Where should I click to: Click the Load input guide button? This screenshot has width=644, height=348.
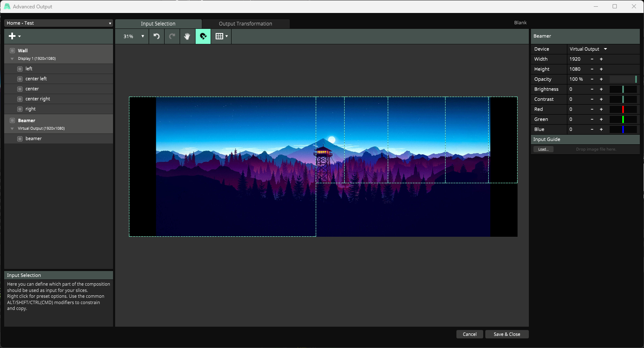pyautogui.click(x=543, y=149)
